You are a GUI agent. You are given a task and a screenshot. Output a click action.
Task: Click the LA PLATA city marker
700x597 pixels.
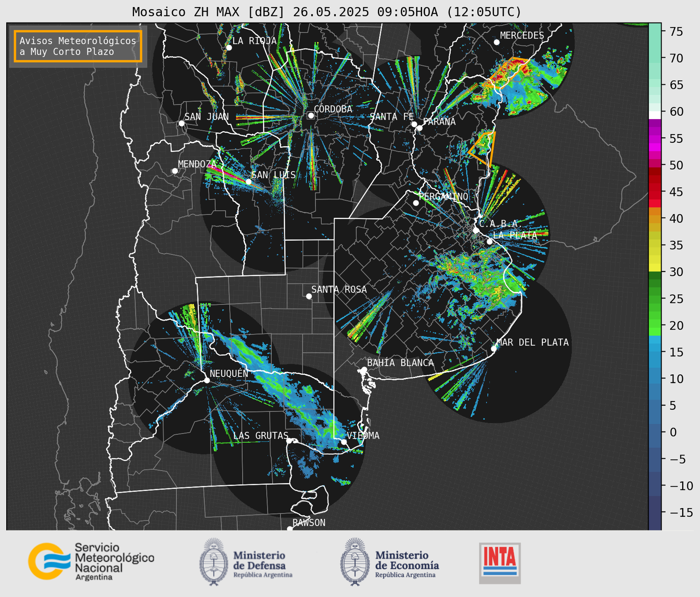[x=490, y=242]
